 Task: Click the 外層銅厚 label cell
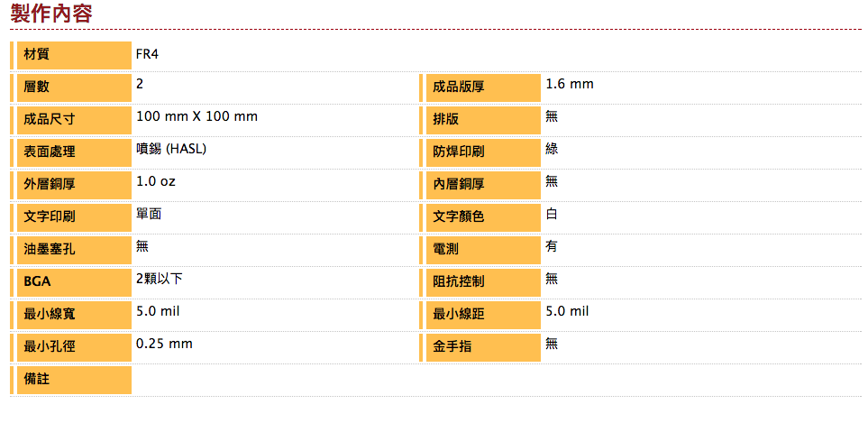pyautogui.click(x=74, y=185)
